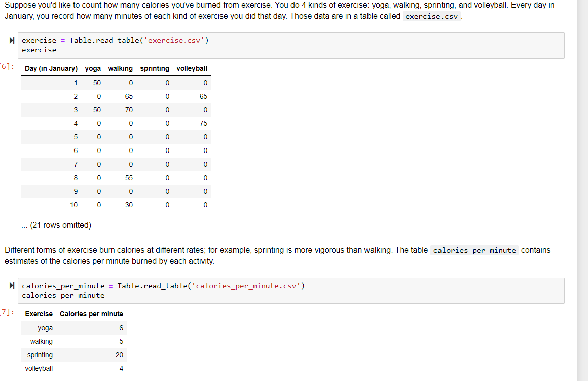Viewport: 588px width, 381px height.
Task: Click the calories_per_minute inline code in the description
Action: click(474, 250)
